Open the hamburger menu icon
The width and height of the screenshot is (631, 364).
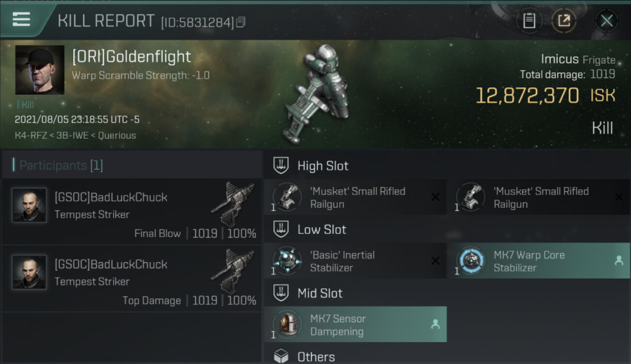[21, 19]
